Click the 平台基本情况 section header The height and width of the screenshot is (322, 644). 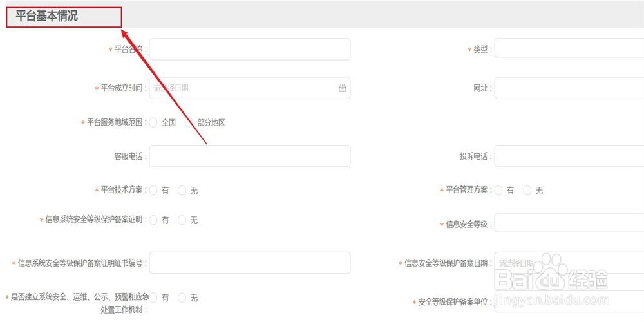pyautogui.click(x=47, y=17)
